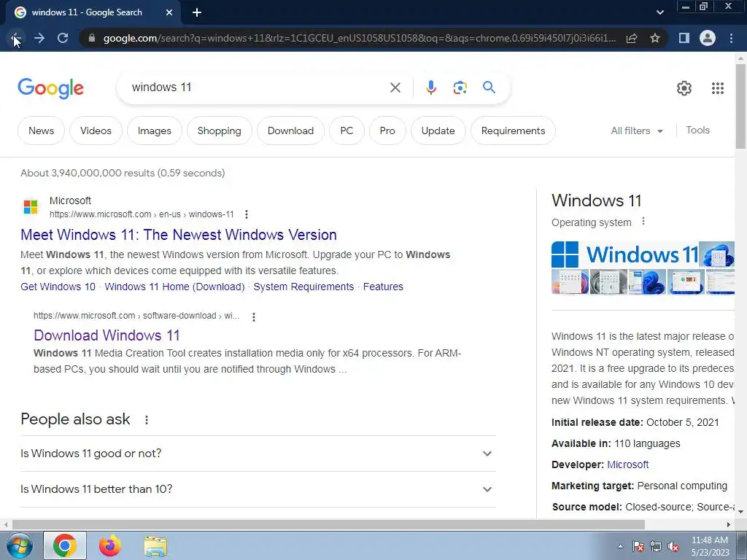
Task: Filter results by Videos
Action: (x=96, y=131)
